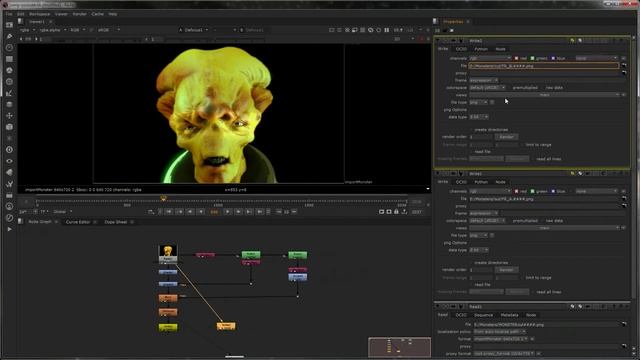The width and height of the screenshot is (640, 360).
Task: Open the Transform nodes menu
Action: pyautogui.click(x=9, y=116)
